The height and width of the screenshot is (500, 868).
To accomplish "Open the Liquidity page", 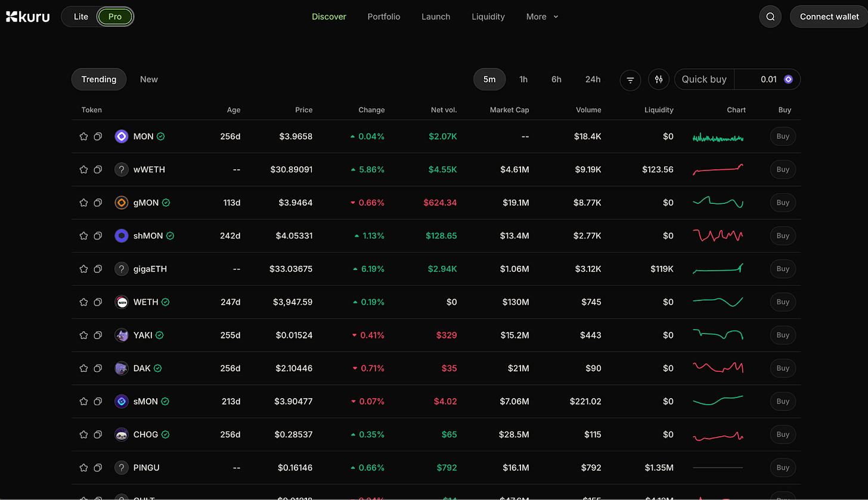I will tap(488, 17).
